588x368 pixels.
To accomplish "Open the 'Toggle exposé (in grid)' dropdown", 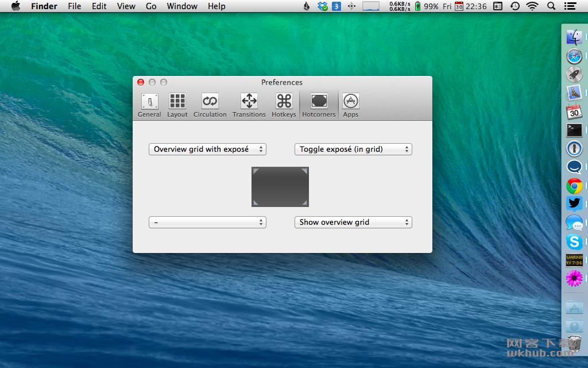I will (353, 149).
